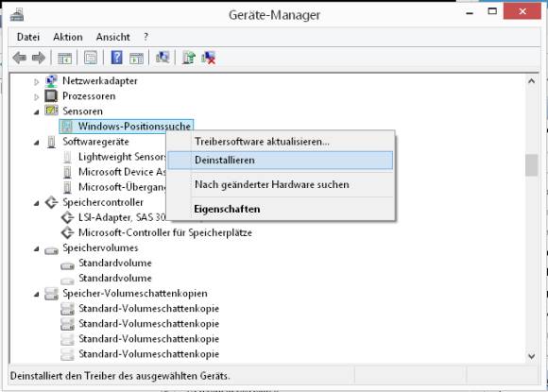Open the blue Help question-mark icon

click(x=117, y=58)
